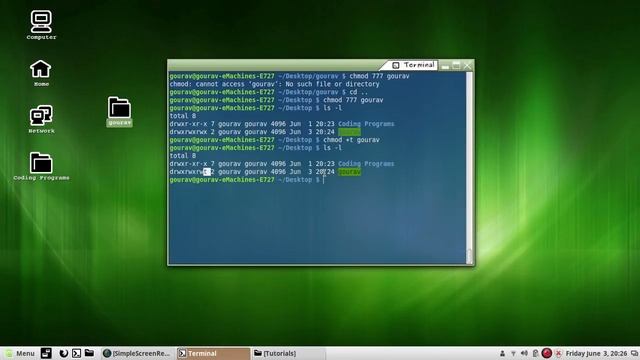Click the power manager tray icon
The width and height of the screenshot is (640, 360).
coord(535,353)
